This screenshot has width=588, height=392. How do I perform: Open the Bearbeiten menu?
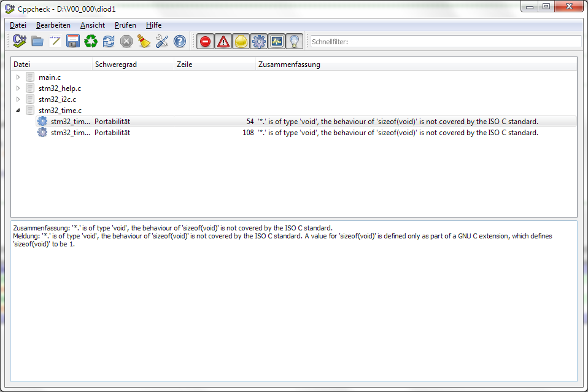53,25
